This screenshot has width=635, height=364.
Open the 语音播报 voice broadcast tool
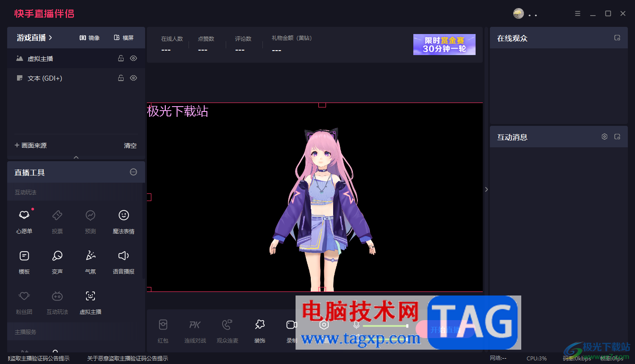[x=124, y=261]
